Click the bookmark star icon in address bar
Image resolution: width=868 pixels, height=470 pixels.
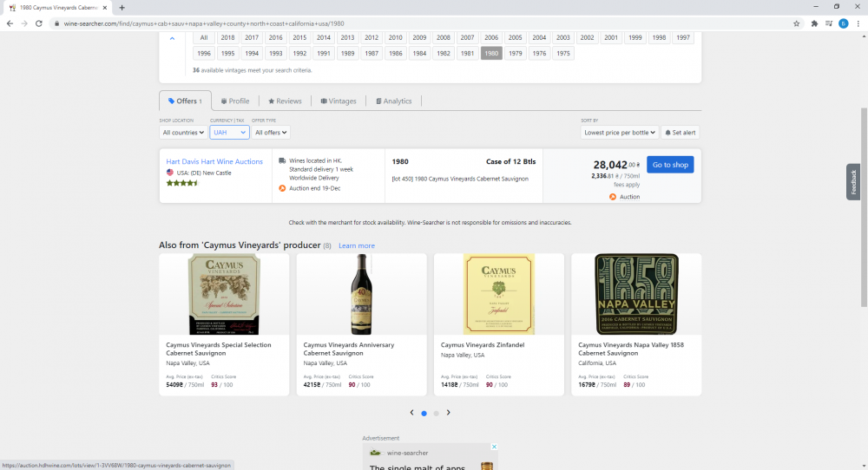coord(796,23)
